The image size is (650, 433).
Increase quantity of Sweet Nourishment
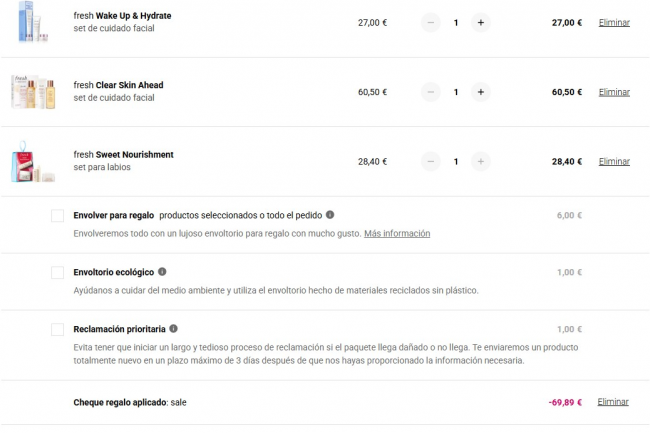480,161
